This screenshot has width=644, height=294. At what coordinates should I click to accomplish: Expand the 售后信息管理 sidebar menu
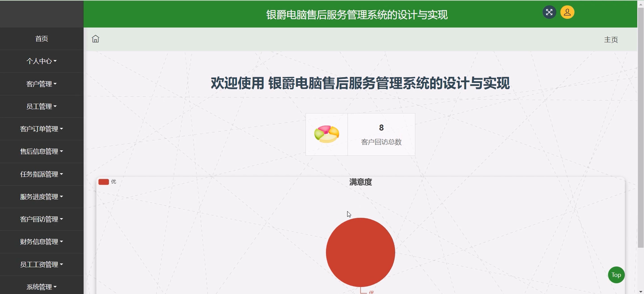pos(42,151)
